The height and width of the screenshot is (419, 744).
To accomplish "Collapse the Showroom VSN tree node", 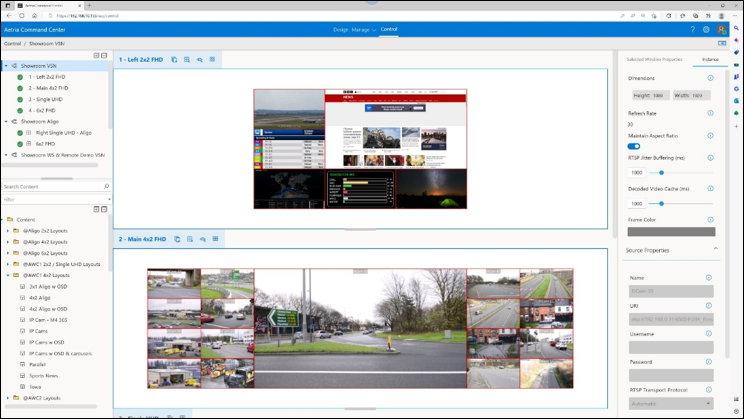I will tap(6, 65).
